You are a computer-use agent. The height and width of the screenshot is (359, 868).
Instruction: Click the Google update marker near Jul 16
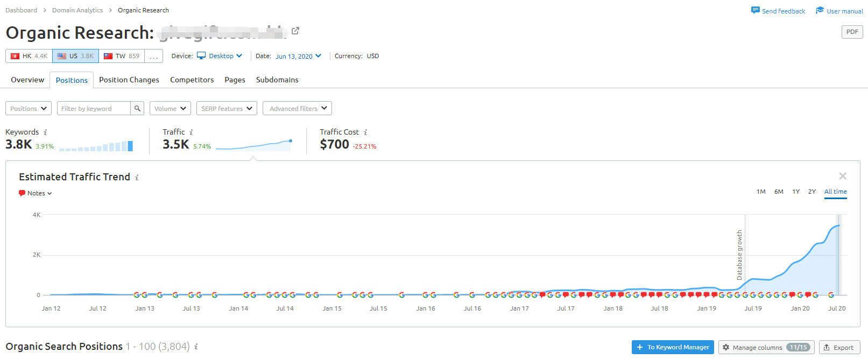(x=472, y=295)
